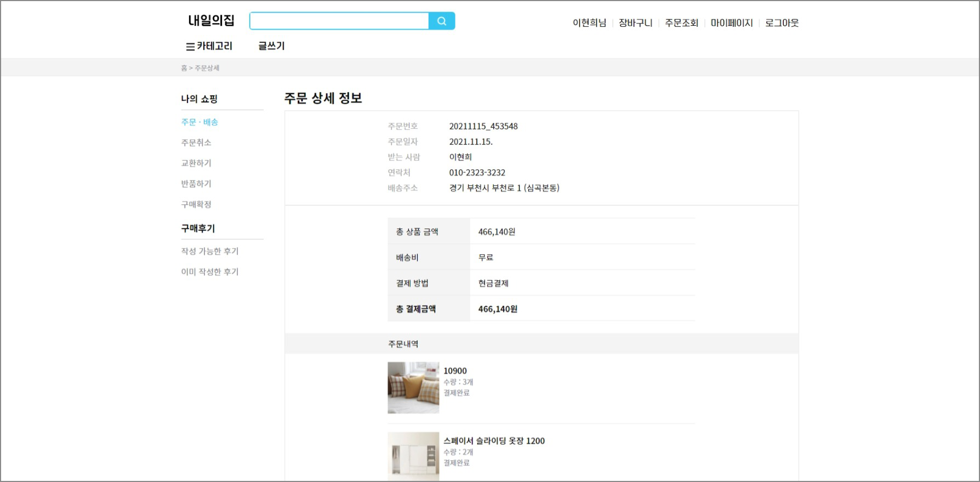This screenshot has width=980, height=482.
Task: Go to 주문조회 in the header
Action: tap(682, 23)
